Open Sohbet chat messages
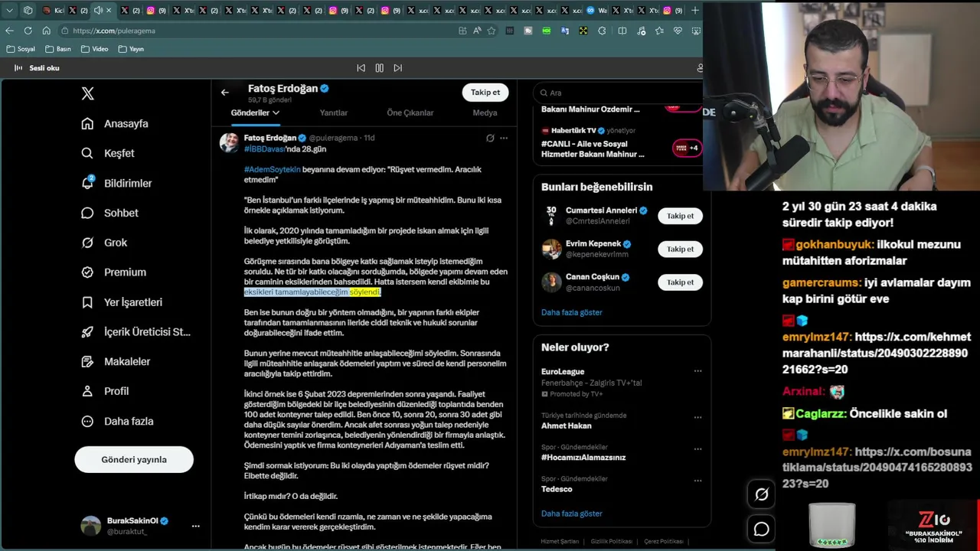 click(x=110, y=213)
